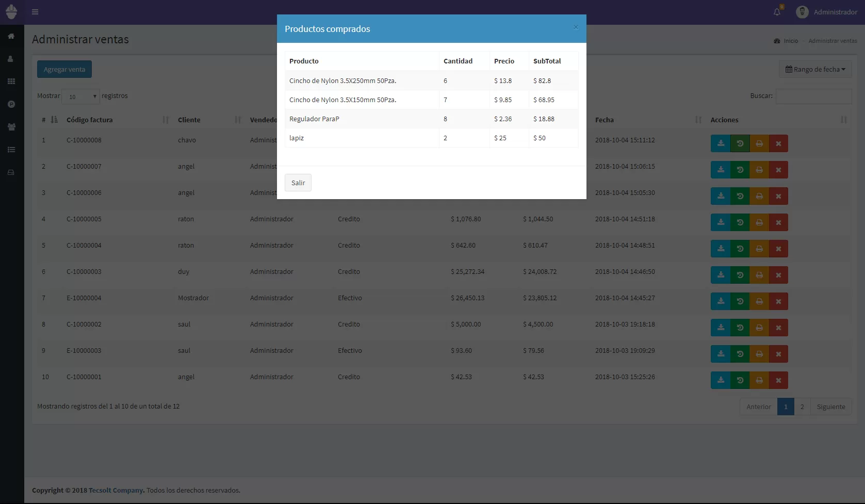865x504 pixels.
Task: Click the grid icon in sidebar
Action: tap(11, 82)
